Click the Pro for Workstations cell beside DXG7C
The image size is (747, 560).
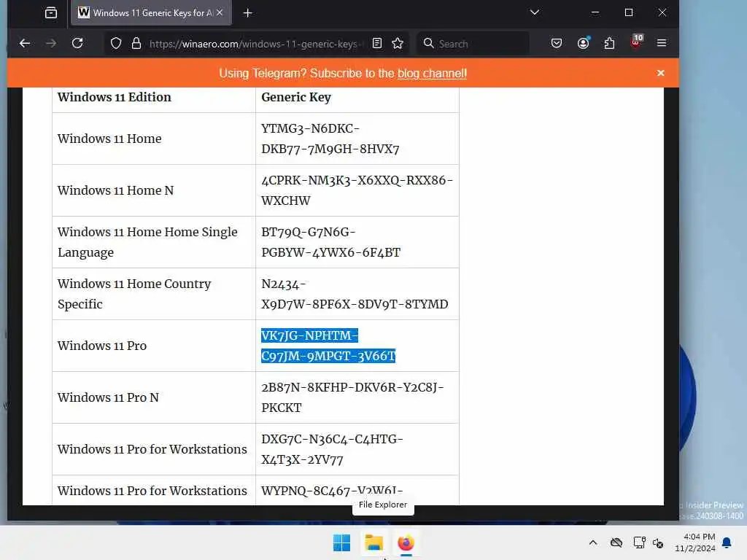click(x=152, y=449)
